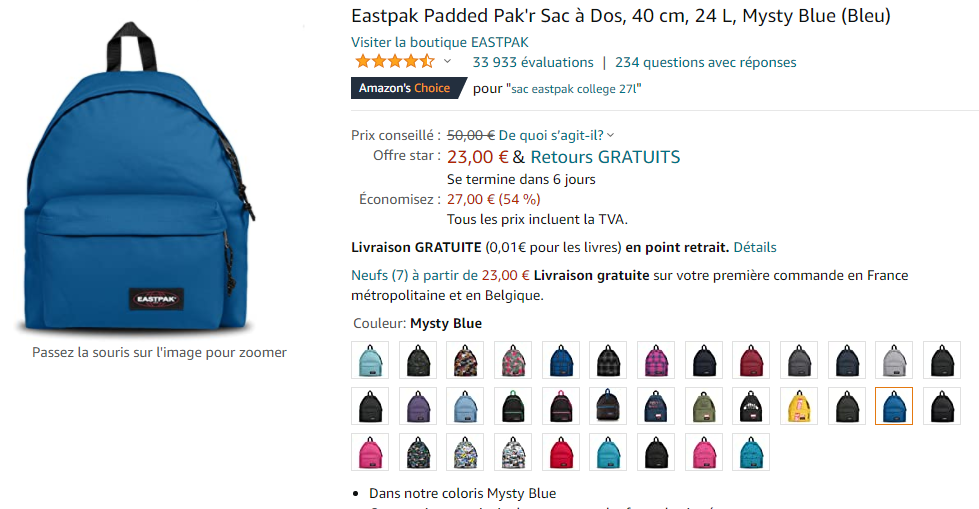Click the "sac eastpak college 27l" search link
Screen dimensions: 979x509
(575, 89)
